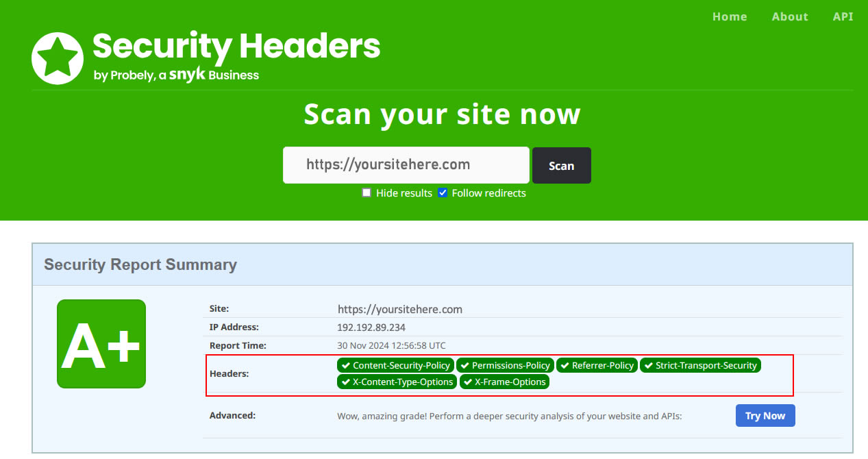This screenshot has height=459, width=868.
Task: Open the Strict-Transport-Security header badge
Action: 700,365
